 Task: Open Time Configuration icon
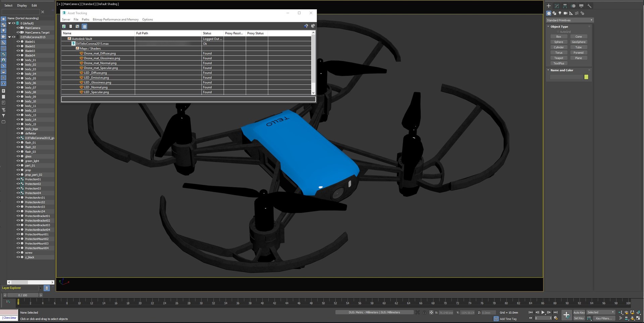click(556, 318)
